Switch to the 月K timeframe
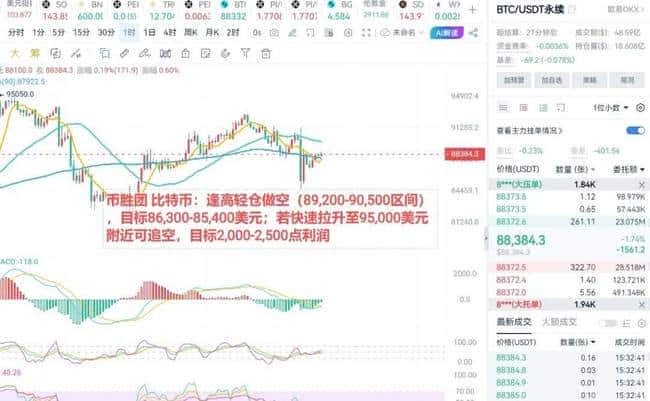Screen dimensions: 650x401 click(212, 32)
